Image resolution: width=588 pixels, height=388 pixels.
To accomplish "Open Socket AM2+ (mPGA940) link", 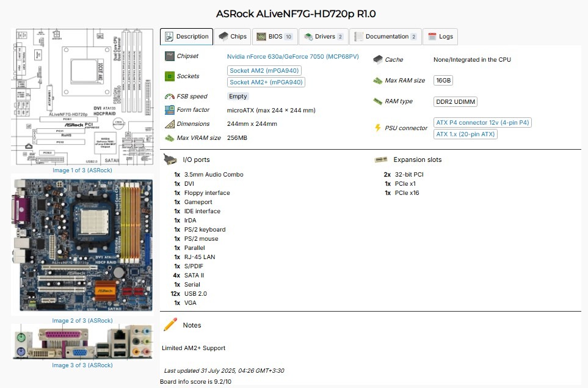I will (x=266, y=82).
